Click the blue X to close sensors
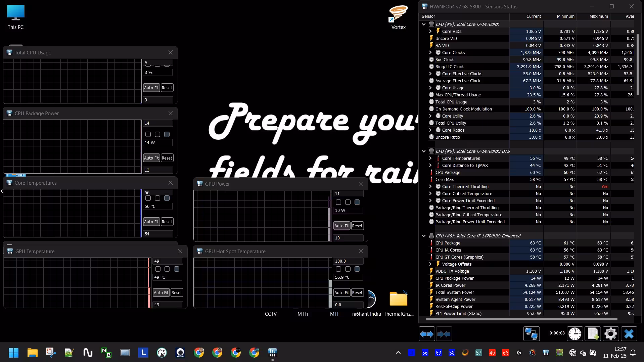The image size is (644, 362). [629, 334]
